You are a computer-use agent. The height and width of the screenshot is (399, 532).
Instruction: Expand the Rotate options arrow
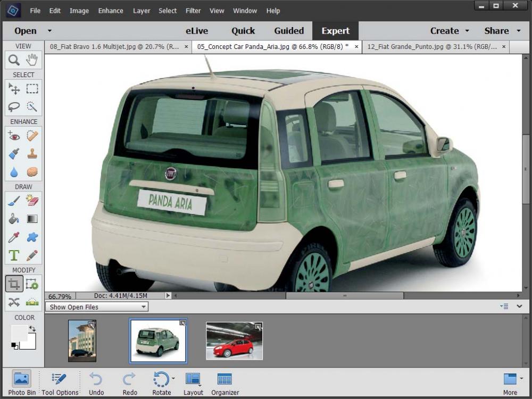click(x=173, y=378)
